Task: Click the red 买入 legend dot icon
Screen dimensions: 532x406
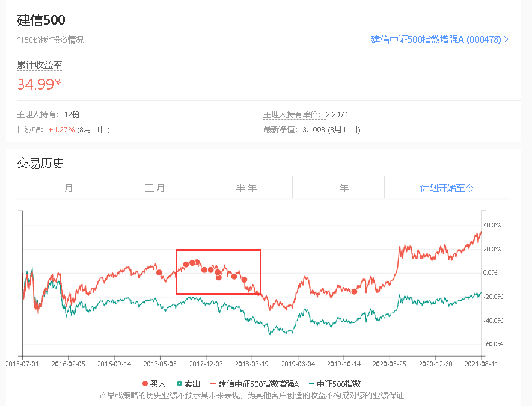Action: pos(145,384)
